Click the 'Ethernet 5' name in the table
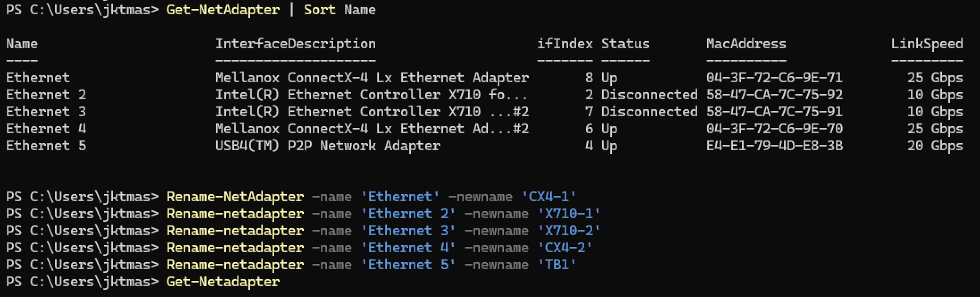 pos(46,146)
